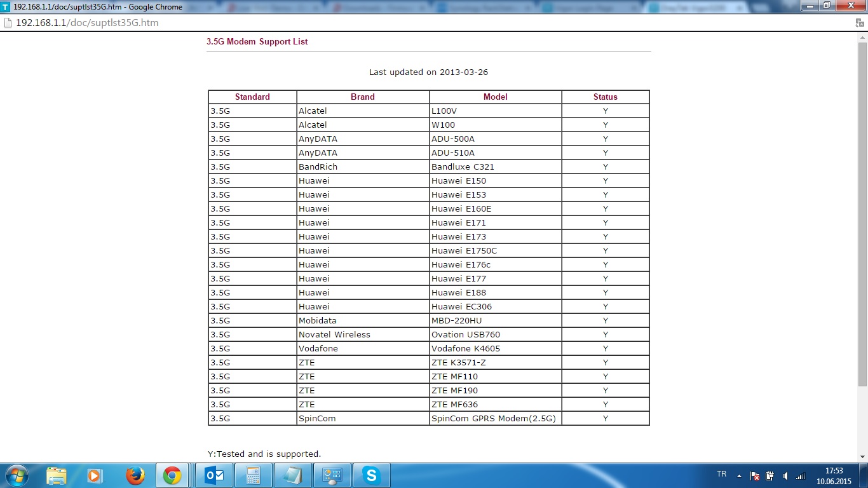Show hidden system tray icons
868x488 pixels.
[x=739, y=475]
